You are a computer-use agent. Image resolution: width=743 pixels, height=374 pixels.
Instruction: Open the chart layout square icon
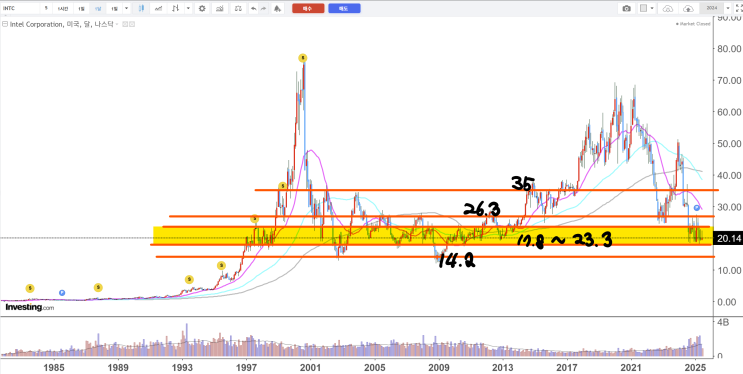tap(643, 9)
